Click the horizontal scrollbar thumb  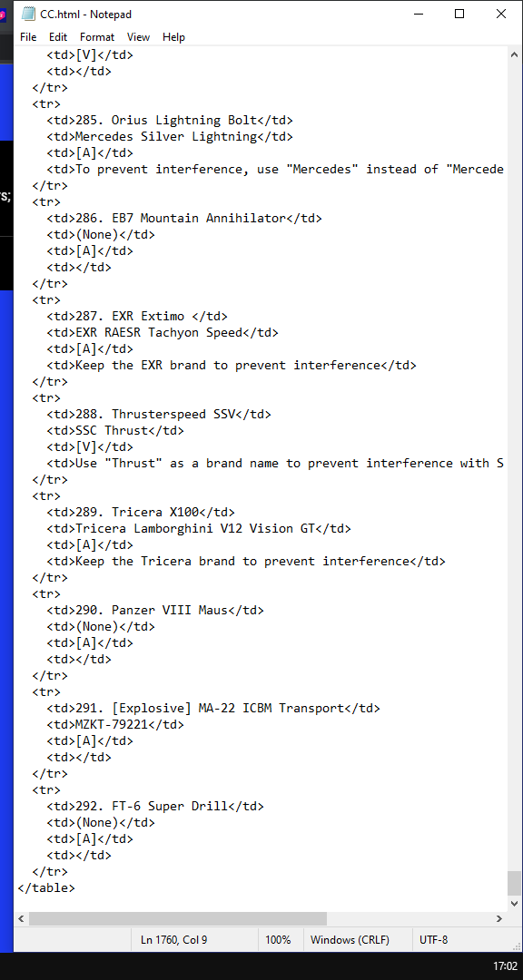pyautogui.click(x=178, y=918)
